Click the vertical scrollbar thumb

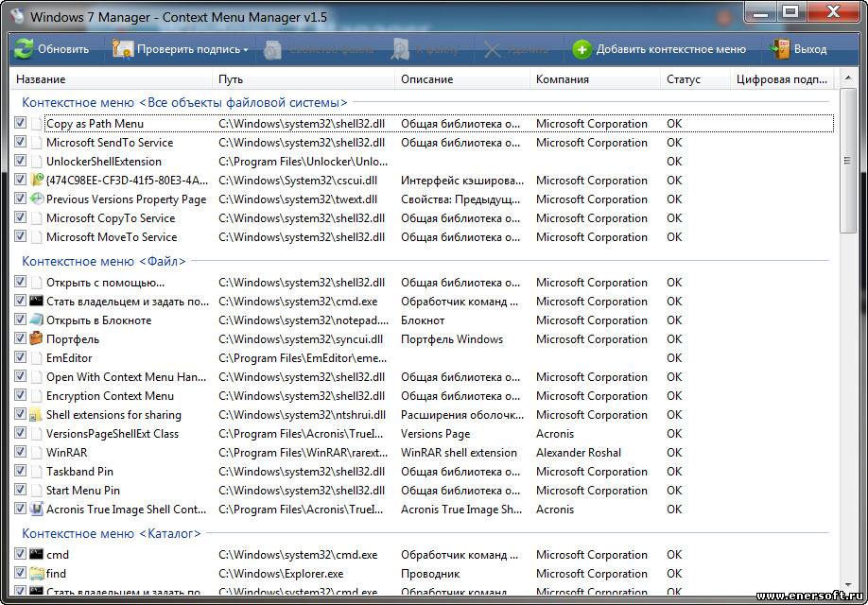click(x=847, y=161)
